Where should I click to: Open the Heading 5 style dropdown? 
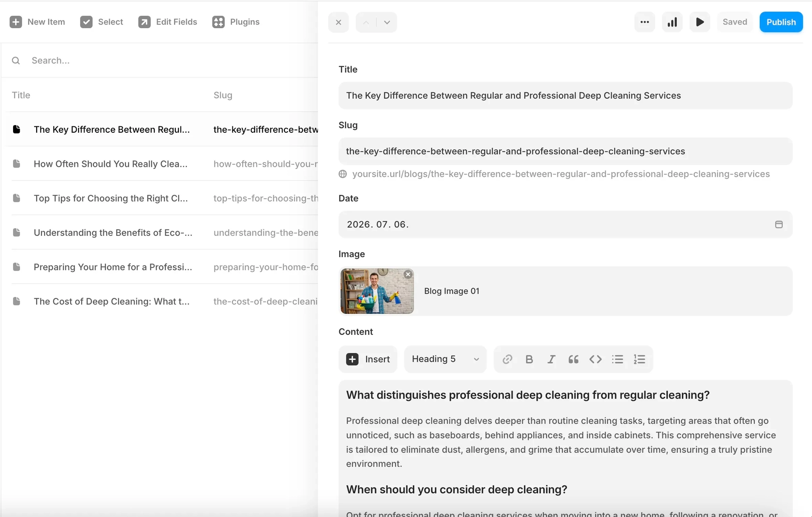click(445, 359)
